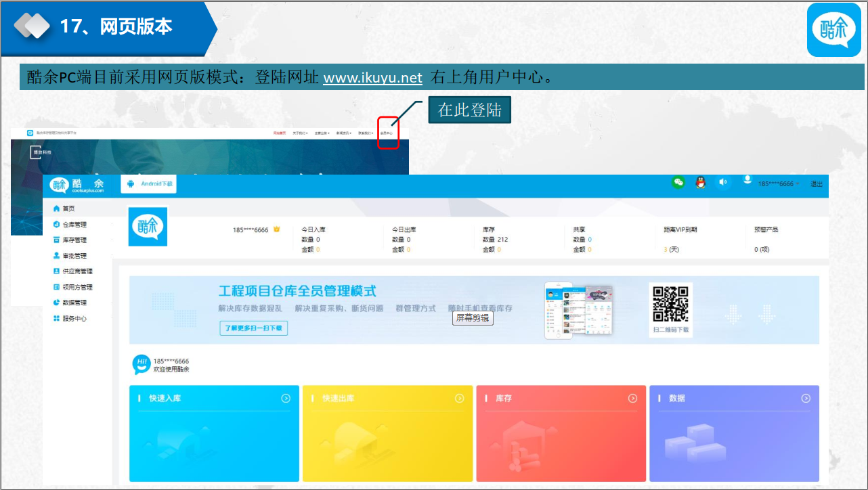868x490 pixels.
Task: Click the arrow icon on 快速出库 card
Action: [x=460, y=399]
